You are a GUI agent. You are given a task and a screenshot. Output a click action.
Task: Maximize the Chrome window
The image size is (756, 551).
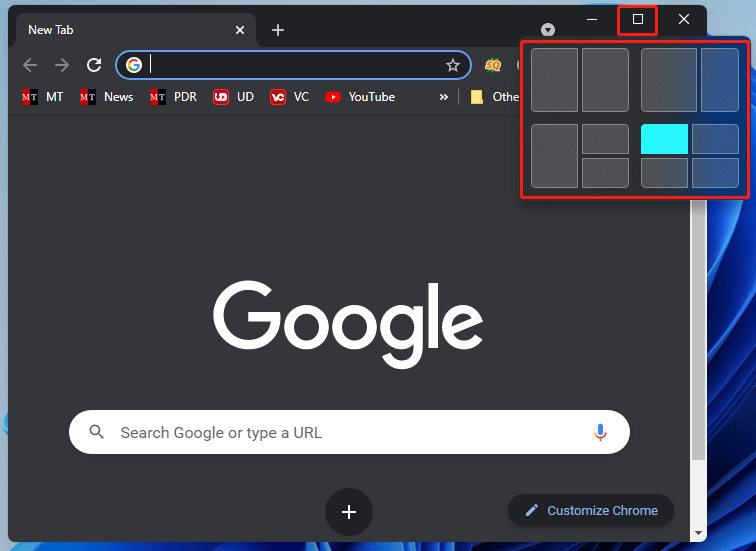click(638, 19)
